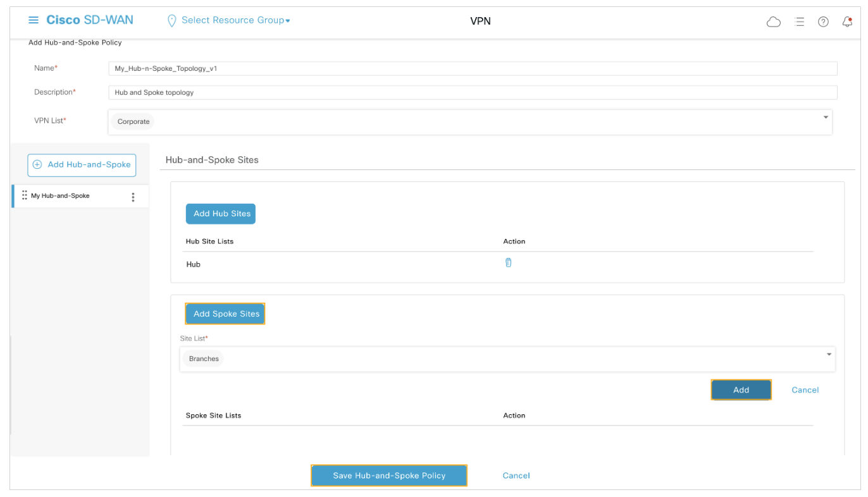Grab the My Hub-and-Spoke drag handle
The height and width of the screenshot is (497, 868).
click(25, 195)
